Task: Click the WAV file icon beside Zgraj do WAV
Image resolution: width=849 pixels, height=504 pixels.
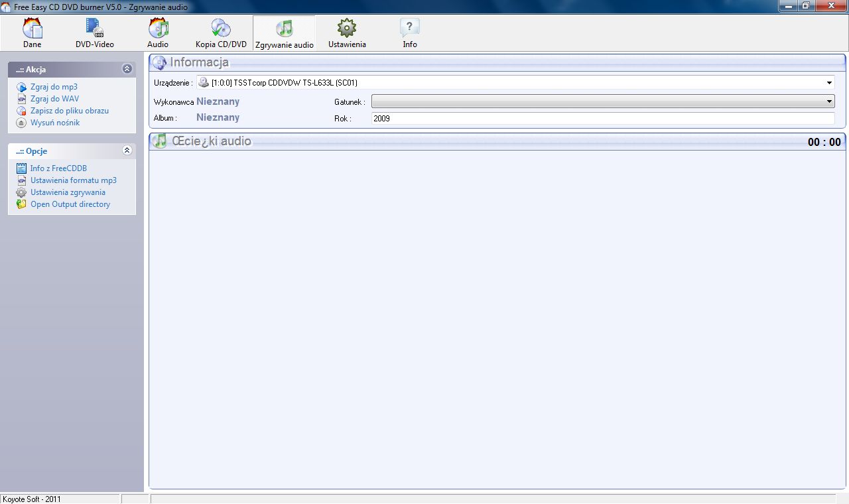Action: (x=21, y=99)
